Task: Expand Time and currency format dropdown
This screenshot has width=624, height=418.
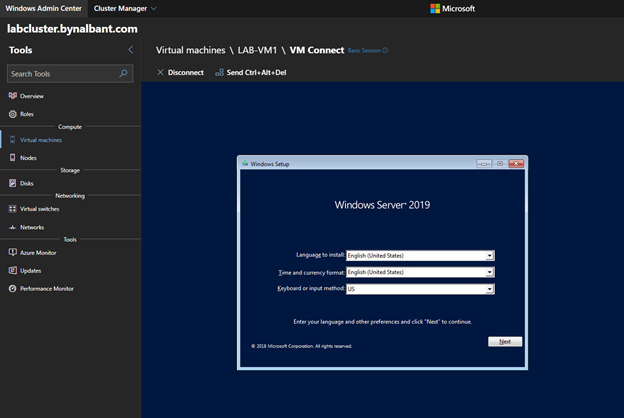Action: 489,272
